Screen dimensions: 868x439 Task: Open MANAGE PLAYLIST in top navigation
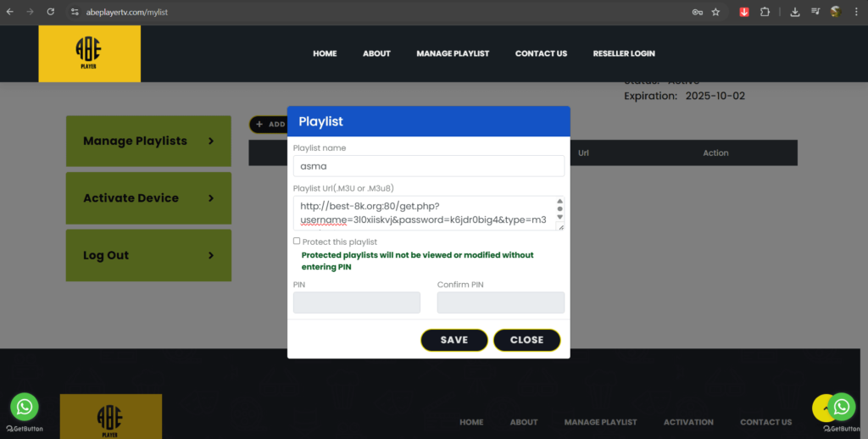[x=453, y=53]
